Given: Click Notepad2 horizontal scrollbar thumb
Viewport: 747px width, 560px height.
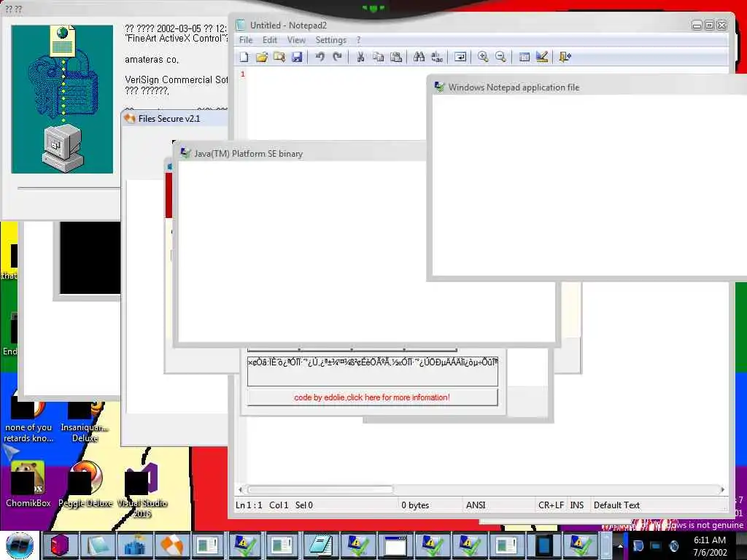Looking at the screenshot, I should coord(320,489).
